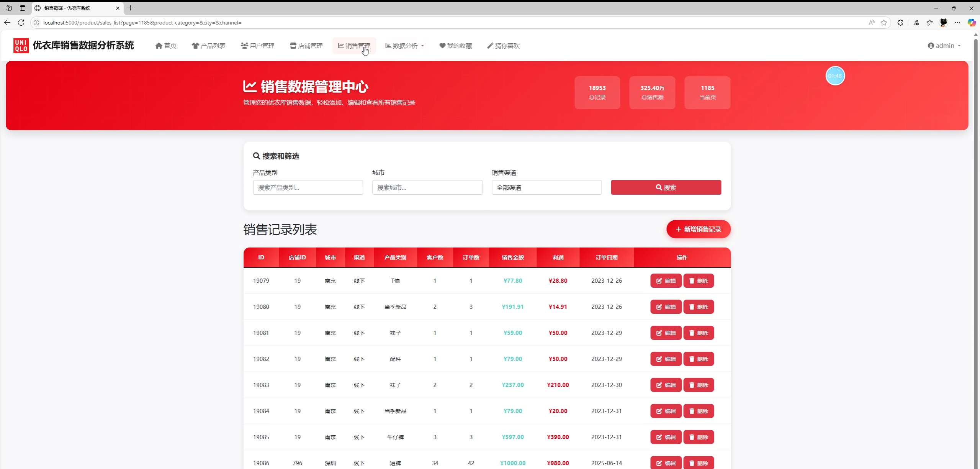Screen dimensions: 980x469
Task: Edit record 19085 with 编辑 button
Action: (x=666, y=437)
